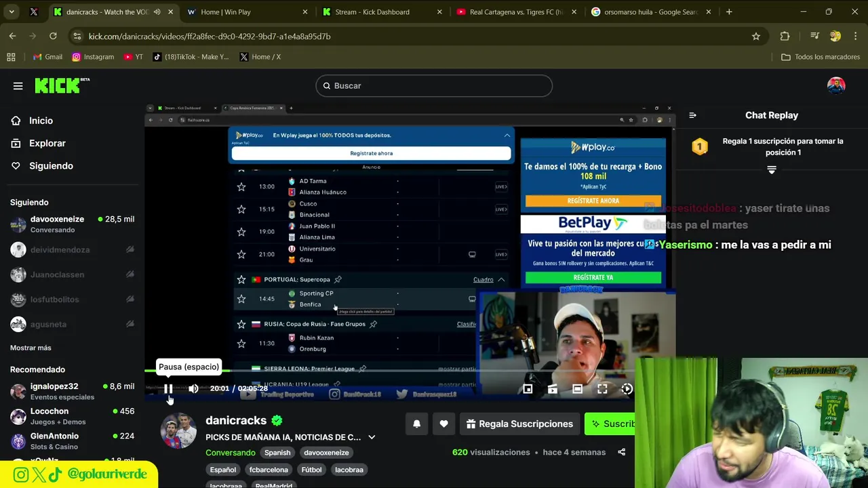Open the Kick hamburger menu
868x488 pixels.
pos(18,86)
